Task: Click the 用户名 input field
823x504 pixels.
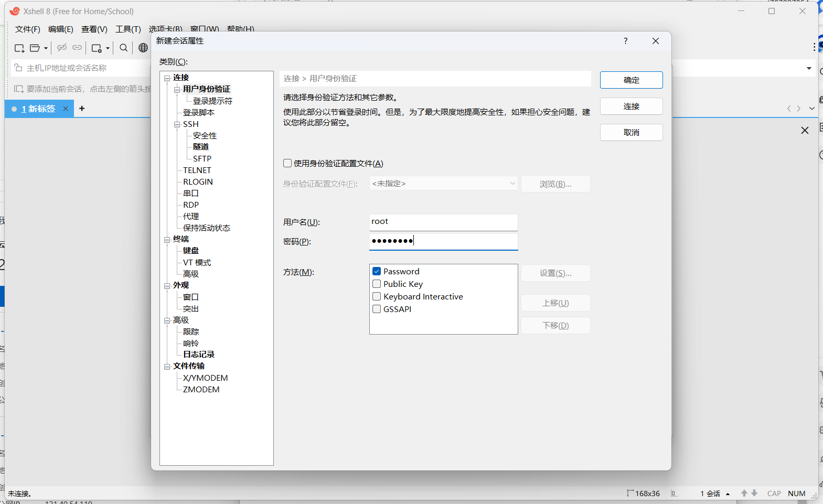Action: tap(443, 222)
